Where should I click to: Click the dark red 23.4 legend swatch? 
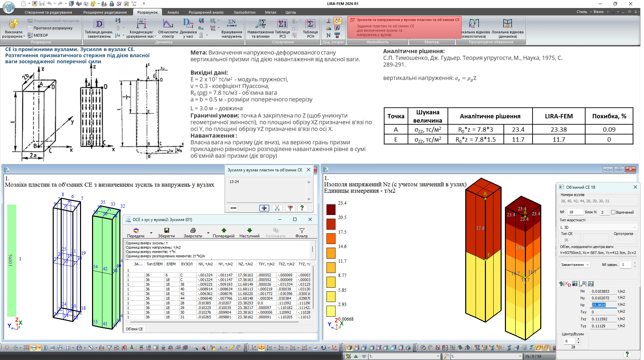331,209
